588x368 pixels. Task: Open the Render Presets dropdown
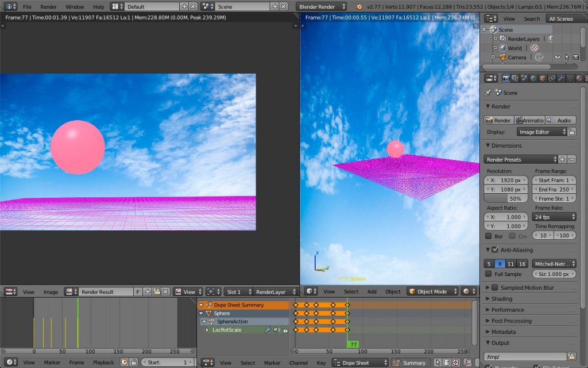point(520,159)
